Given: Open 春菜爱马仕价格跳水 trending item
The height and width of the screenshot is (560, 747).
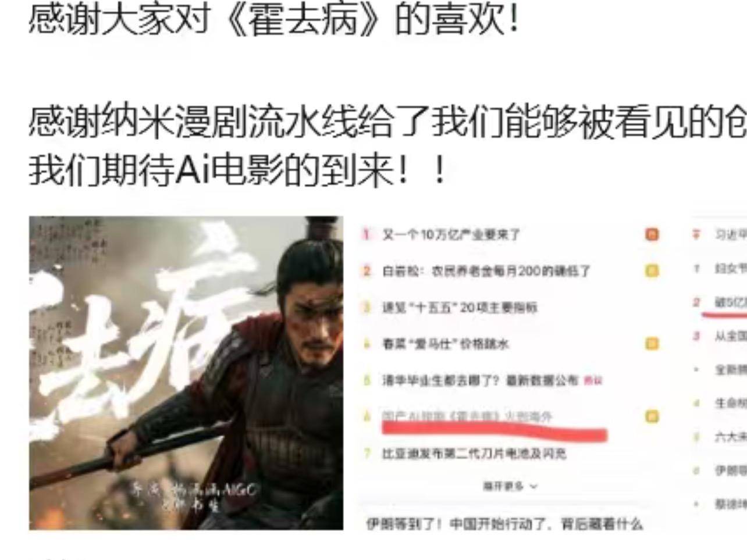Looking at the screenshot, I should point(446,344).
